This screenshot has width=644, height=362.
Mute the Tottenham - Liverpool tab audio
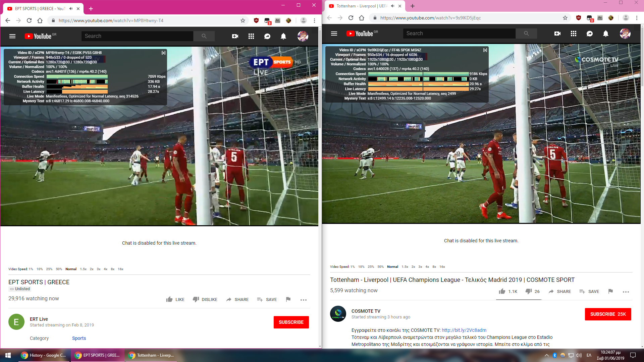coord(393,6)
